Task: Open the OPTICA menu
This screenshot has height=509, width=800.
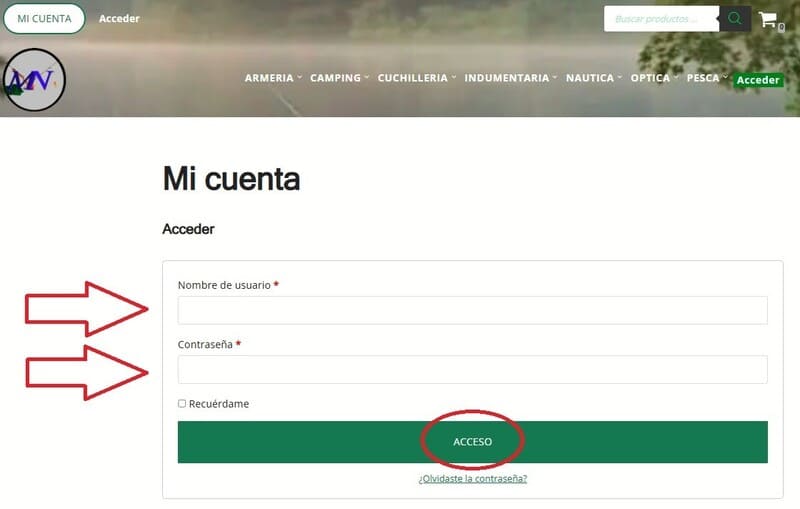Action: [x=654, y=78]
